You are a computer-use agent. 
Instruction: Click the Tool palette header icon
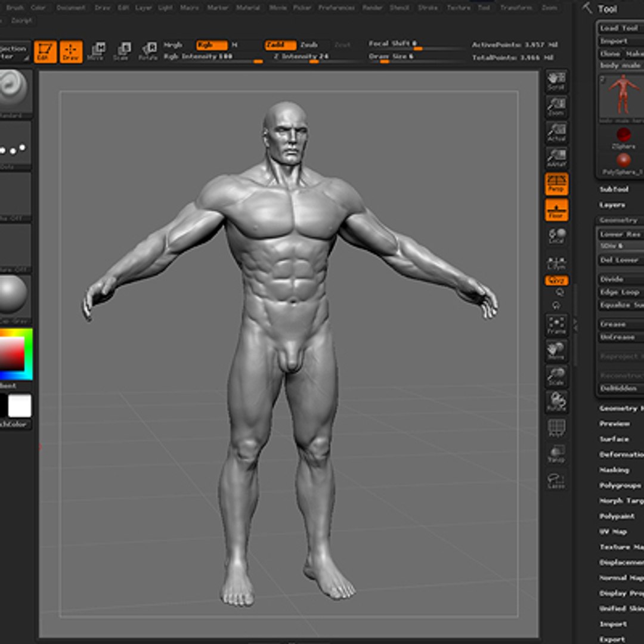pyautogui.click(x=587, y=8)
